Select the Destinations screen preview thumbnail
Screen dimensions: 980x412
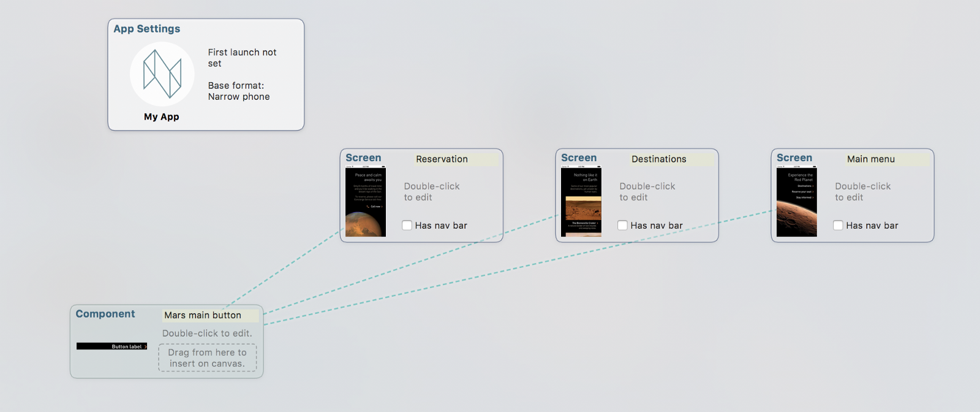tap(581, 201)
